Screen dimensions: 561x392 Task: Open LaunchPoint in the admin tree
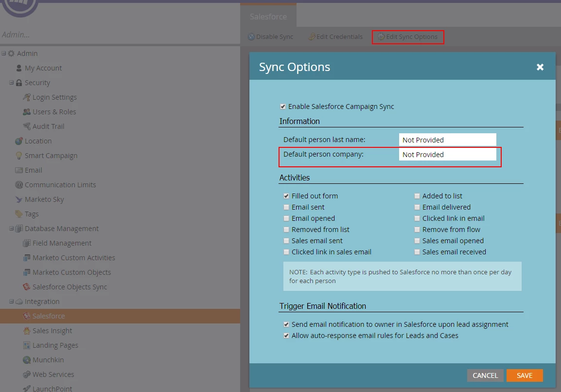52,389
